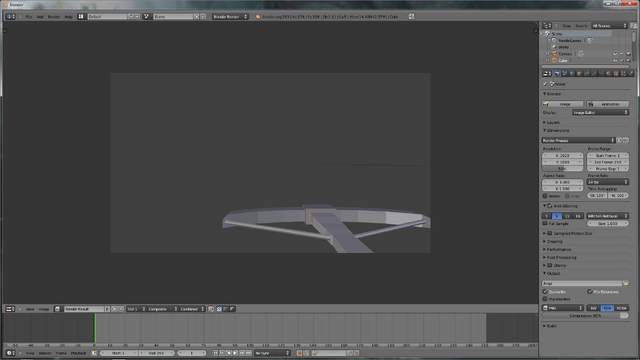Image resolution: width=640 pixels, height=360 pixels.
Task: Click the delete keyframe icon in timeline
Action: [356, 353]
